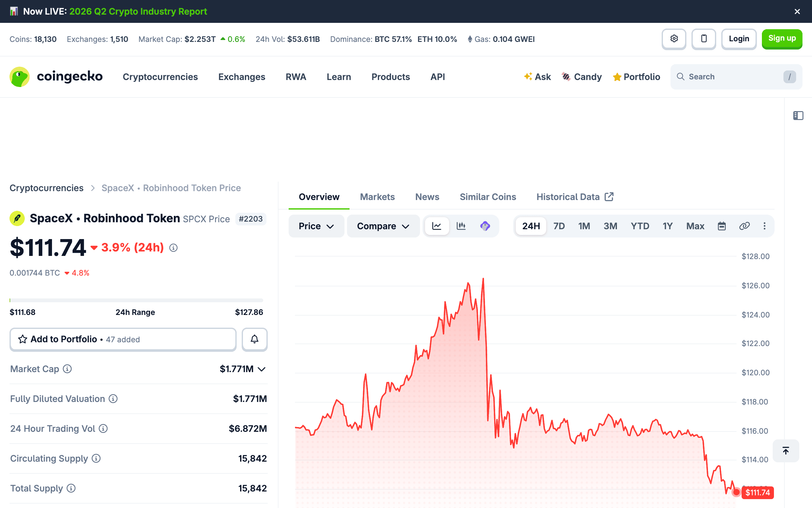Go to CoinGecko home via gecko logo

[x=56, y=77]
